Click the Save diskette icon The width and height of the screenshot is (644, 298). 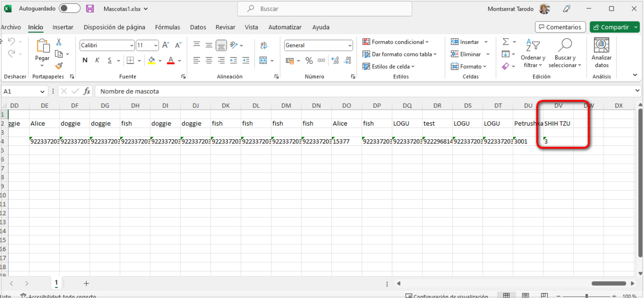(90, 9)
